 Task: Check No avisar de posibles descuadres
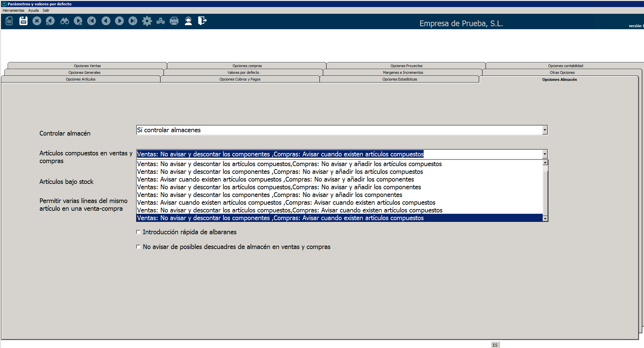(138, 247)
